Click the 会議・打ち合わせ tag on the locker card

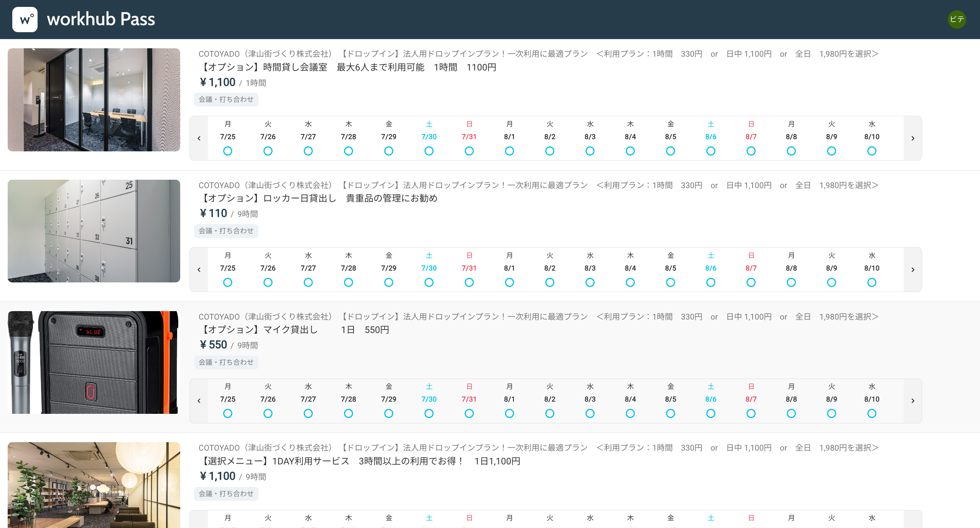[226, 231]
